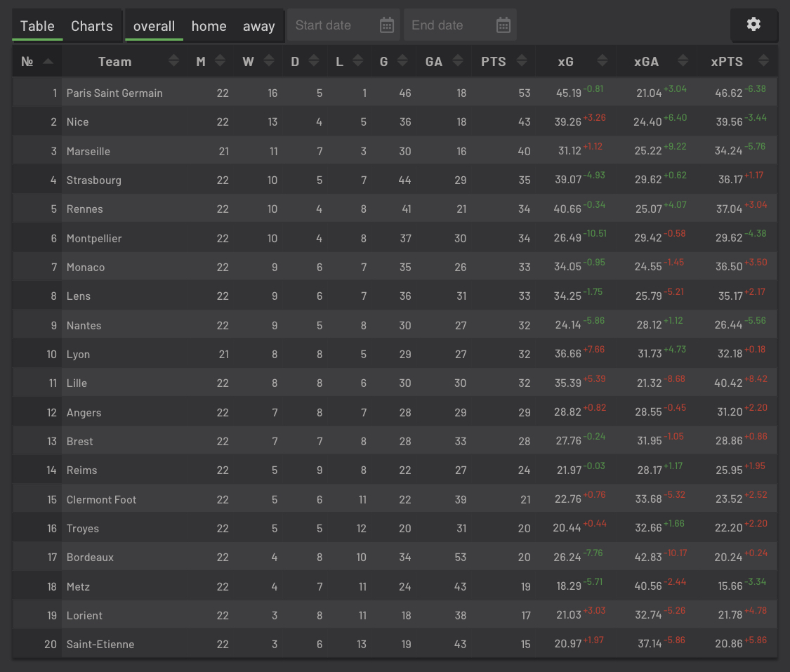Open Marseille team page link
Viewport: 790px width, 672px height.
click(88, 151)
